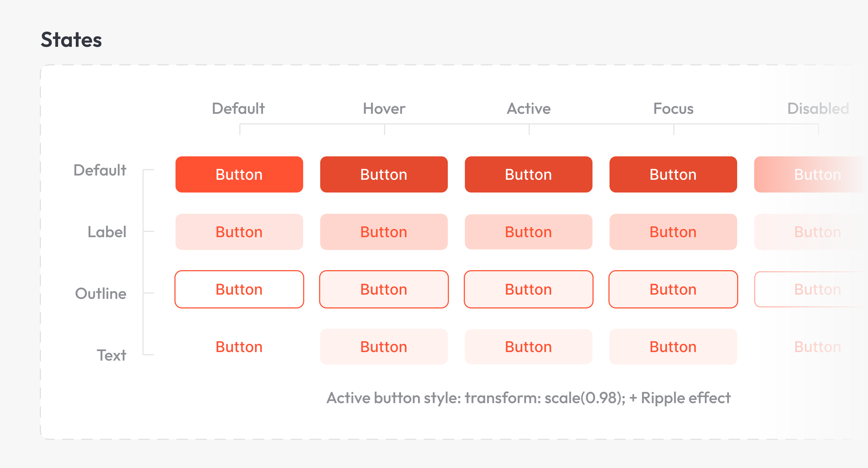This screenshot has width=868, height=468.
Task: Click the Label row button in Default column
Action: click(239, 232)
